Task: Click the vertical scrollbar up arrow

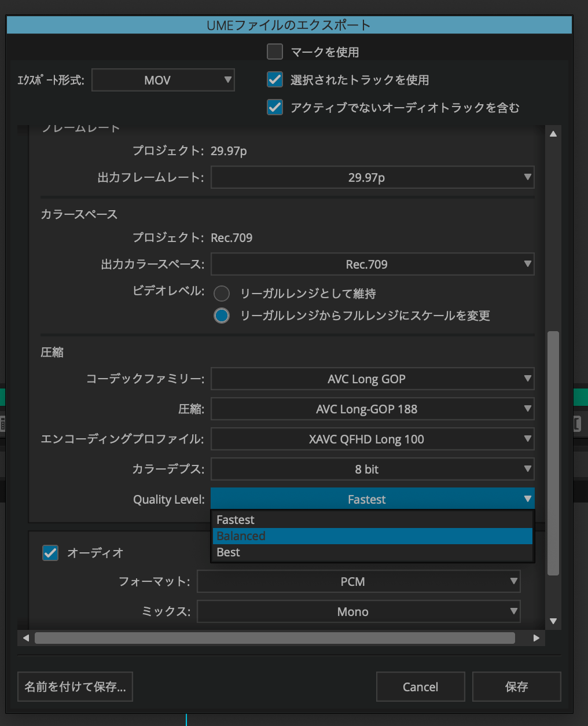Action: click(553, 134)
